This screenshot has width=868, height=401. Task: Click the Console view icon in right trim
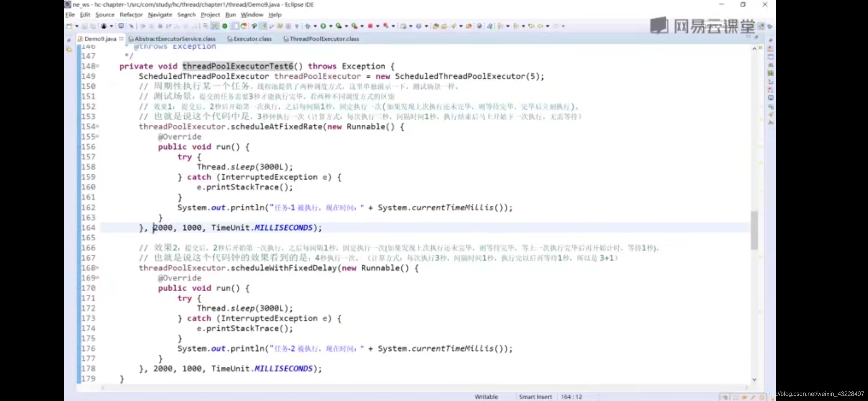tap(770, 98)
